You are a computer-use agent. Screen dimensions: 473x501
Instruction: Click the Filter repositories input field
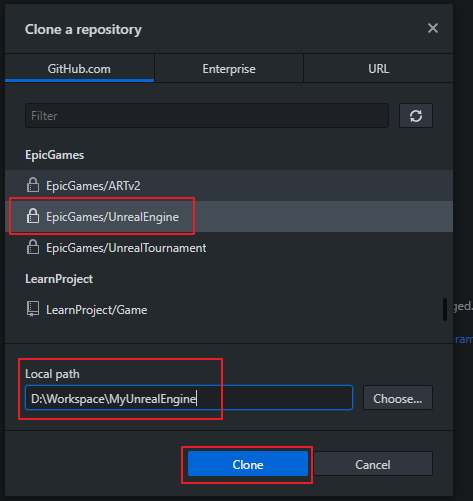tap(207, 116)
